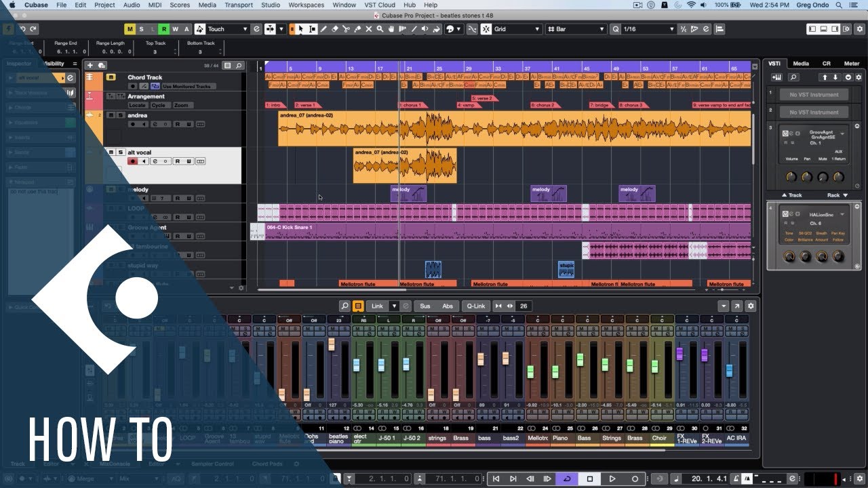Click the Stop transport button
Screen dimensions: 868x488
[590, 479]
